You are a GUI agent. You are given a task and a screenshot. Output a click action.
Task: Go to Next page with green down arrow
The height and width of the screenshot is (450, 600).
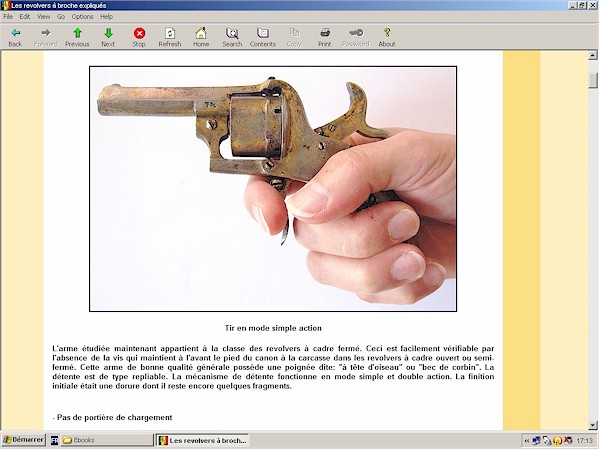[x=108, y=37]
